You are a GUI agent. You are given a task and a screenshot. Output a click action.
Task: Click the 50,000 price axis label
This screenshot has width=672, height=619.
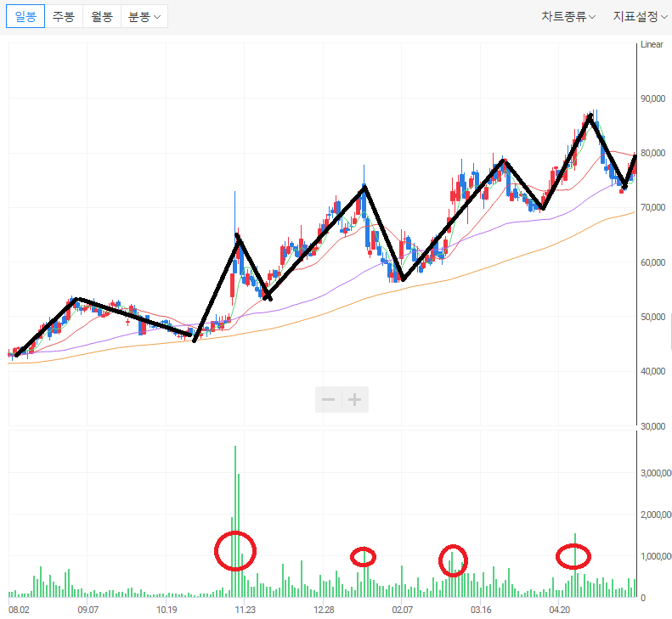652,317
